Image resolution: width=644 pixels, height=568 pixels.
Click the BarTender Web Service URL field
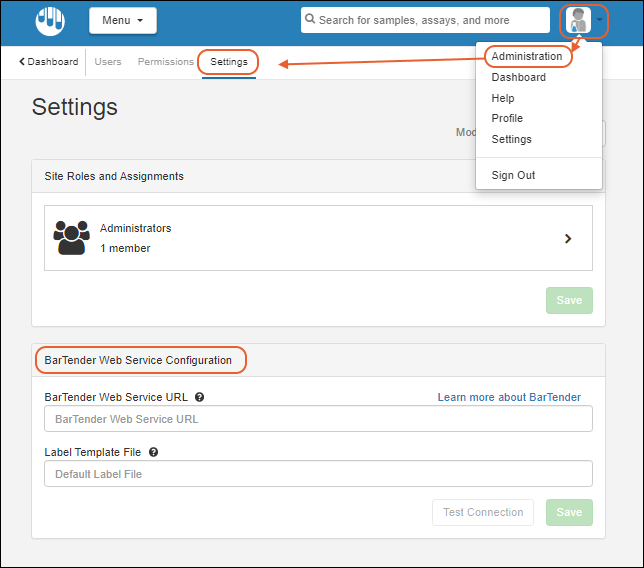click(318, 419)
